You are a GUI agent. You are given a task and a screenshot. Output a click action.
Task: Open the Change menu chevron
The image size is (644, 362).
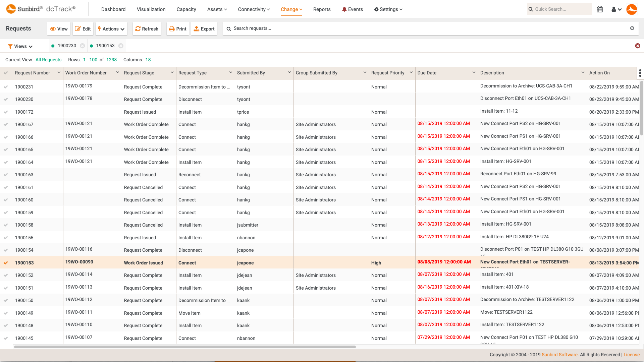click(300, 9)
